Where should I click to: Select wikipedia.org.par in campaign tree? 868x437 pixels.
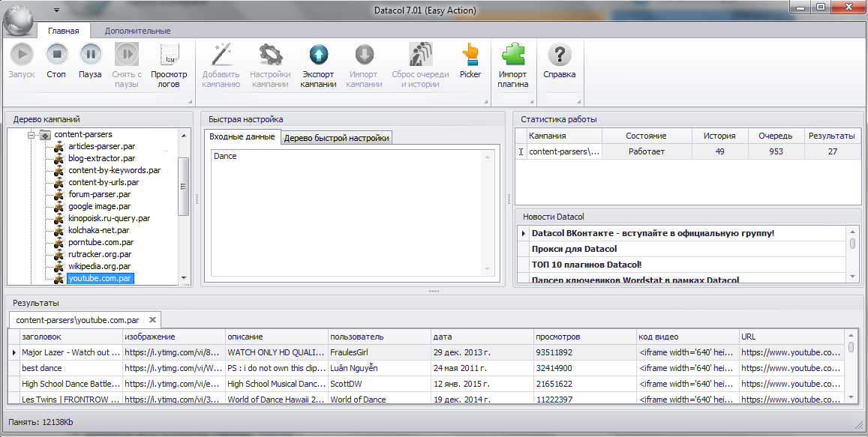(100, 266)
